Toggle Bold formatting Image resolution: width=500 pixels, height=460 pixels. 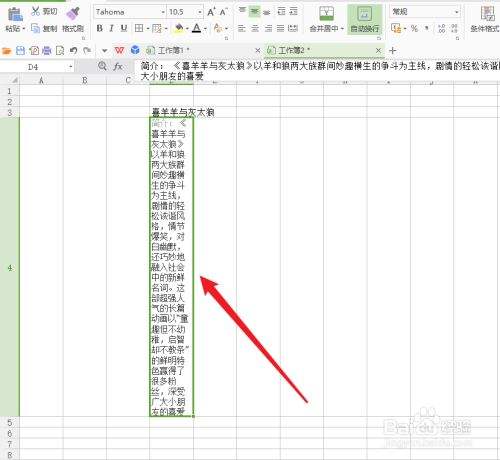(x=99, y=28)
